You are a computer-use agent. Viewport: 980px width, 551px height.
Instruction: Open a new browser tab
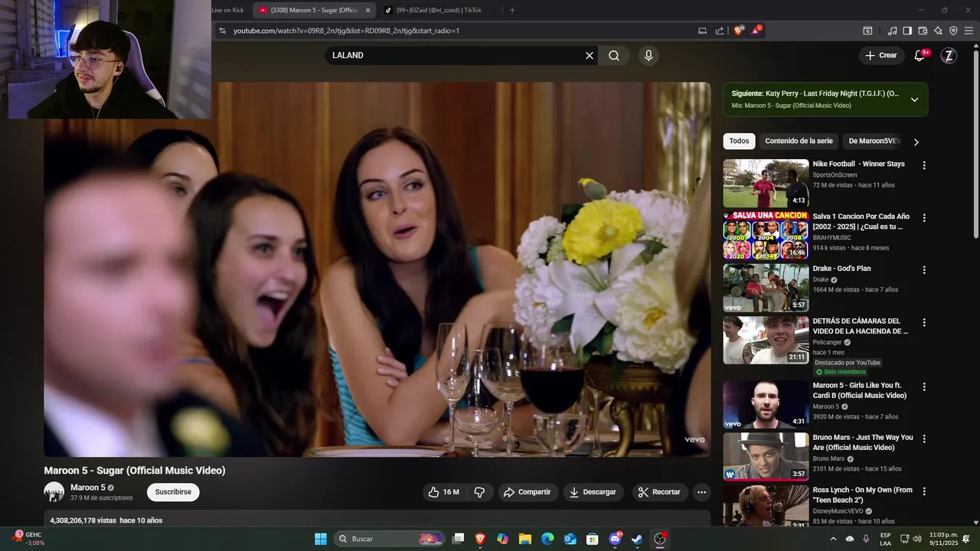pyautogui.click(x=512, y=10)
